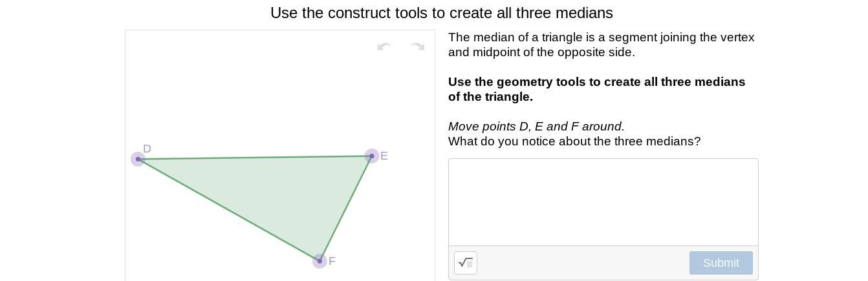Image resolution: width=868 pixels, height=281 pixels.
Task: Select vertex point F
Action: 320,261
